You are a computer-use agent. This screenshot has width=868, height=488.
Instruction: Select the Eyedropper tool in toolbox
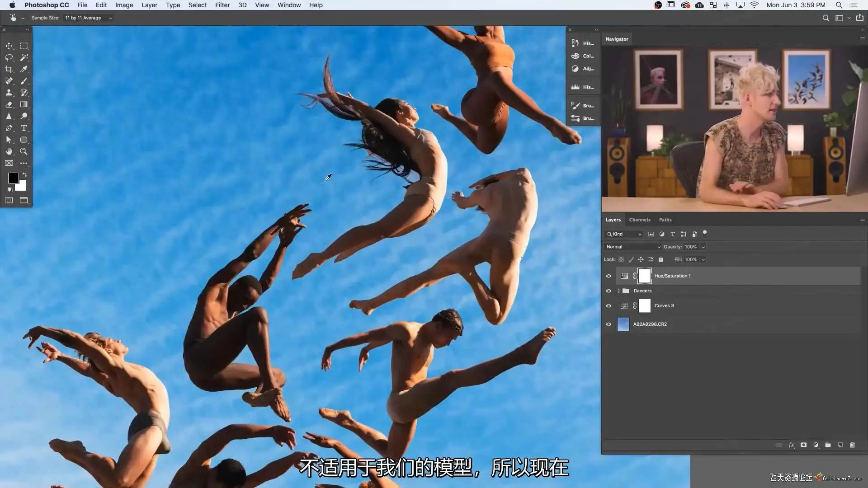pyautogui.click(x=24, y=69)
